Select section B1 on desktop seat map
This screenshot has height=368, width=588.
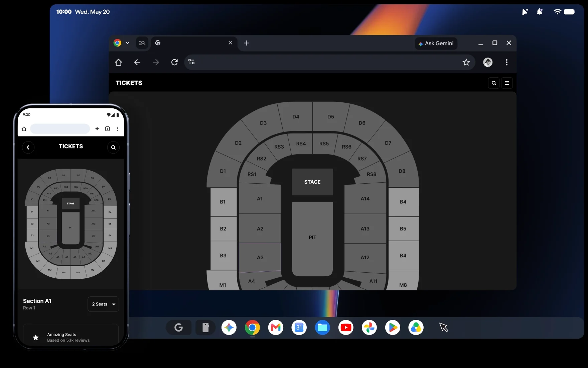coord(223,202)
